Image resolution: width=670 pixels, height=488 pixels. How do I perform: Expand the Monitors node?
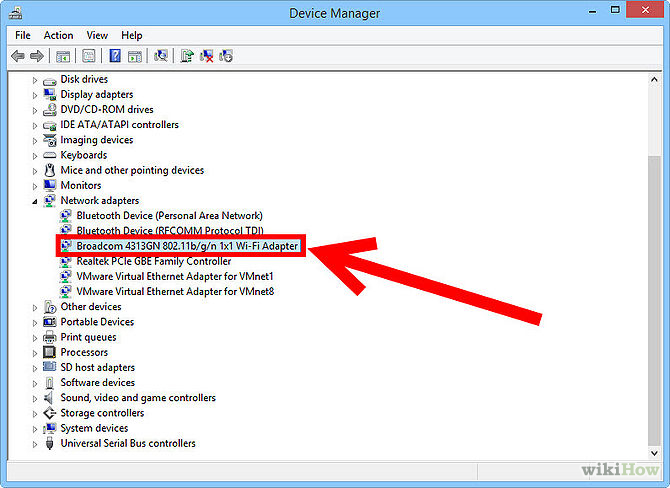tap(35, 186)
